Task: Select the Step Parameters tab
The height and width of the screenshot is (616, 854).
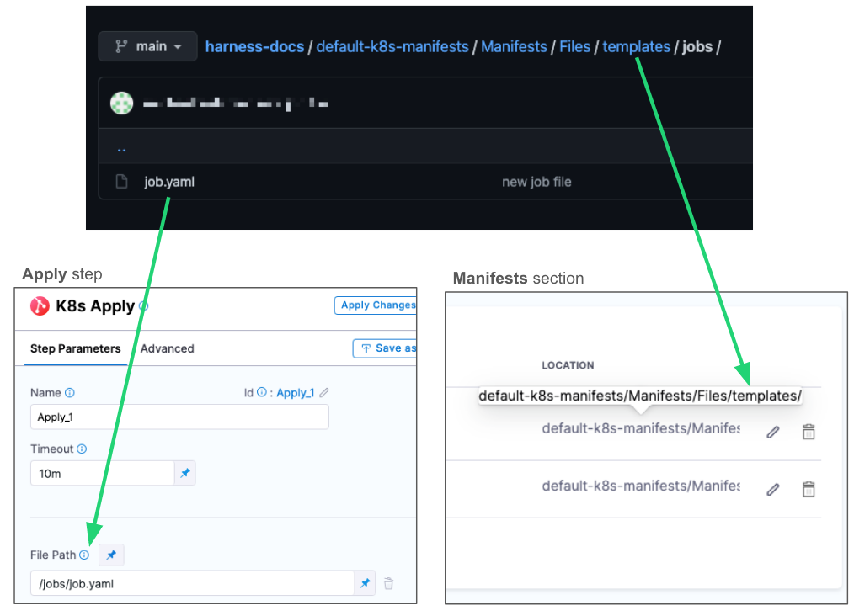Action: (75, 348)
